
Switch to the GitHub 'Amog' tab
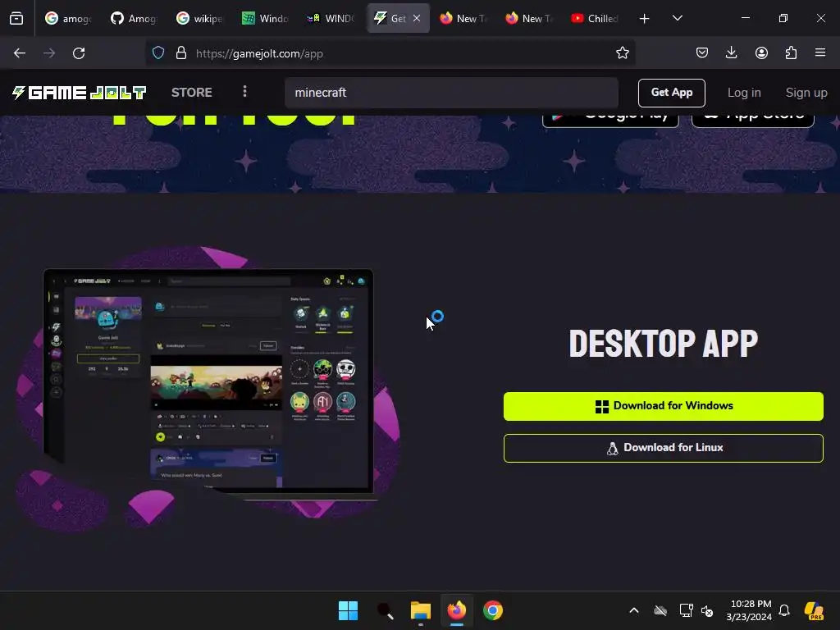pyautogui.click(x=135, y=18)
